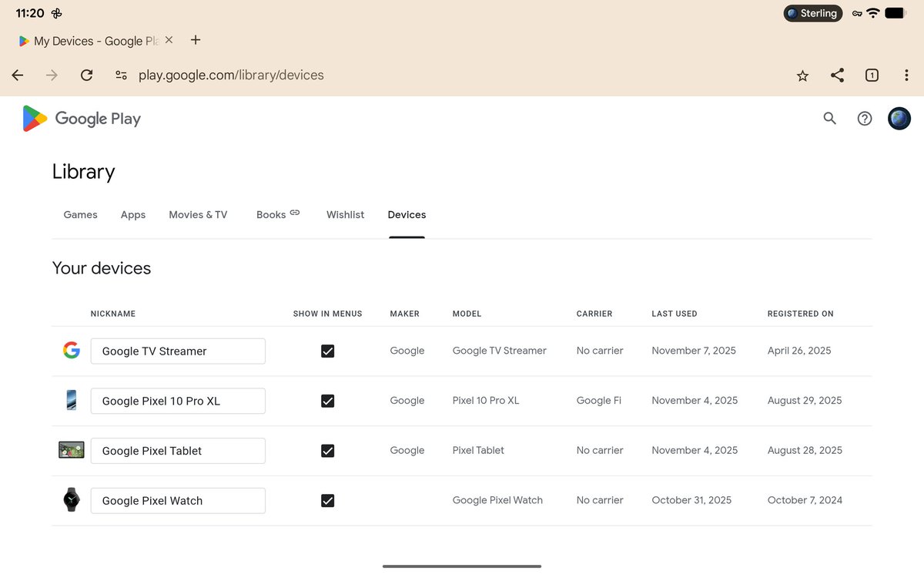Viewport: 924px width, 578px height.
Task: Click the April 26, 2025 registration date
Action: 799,351
